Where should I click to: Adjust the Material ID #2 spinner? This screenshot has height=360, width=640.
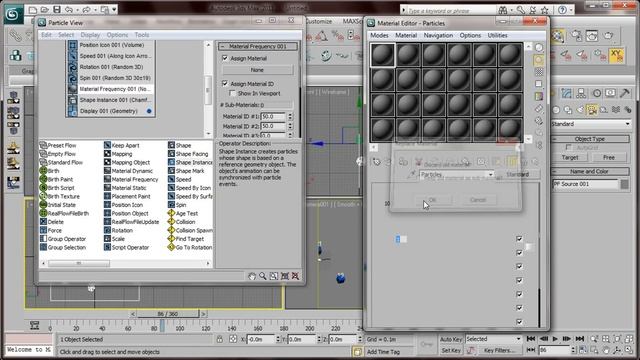(290, 126)
